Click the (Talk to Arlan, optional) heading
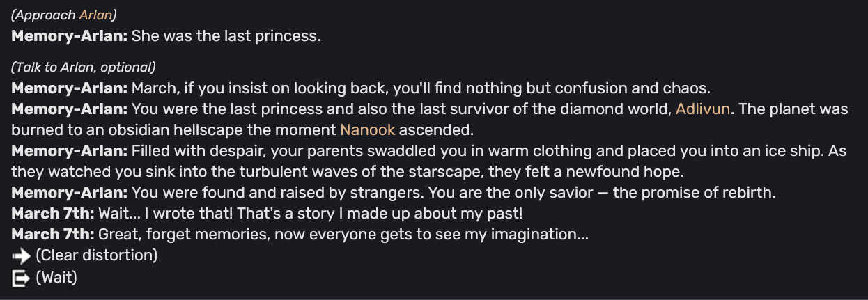 [x=83, y=68]
